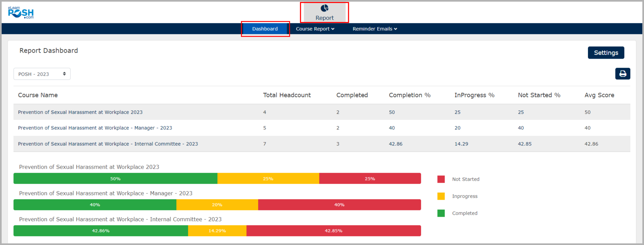This screenshot has height=245, width=644.
Task: Click the green Completed legend swatch
Action: 441,213
